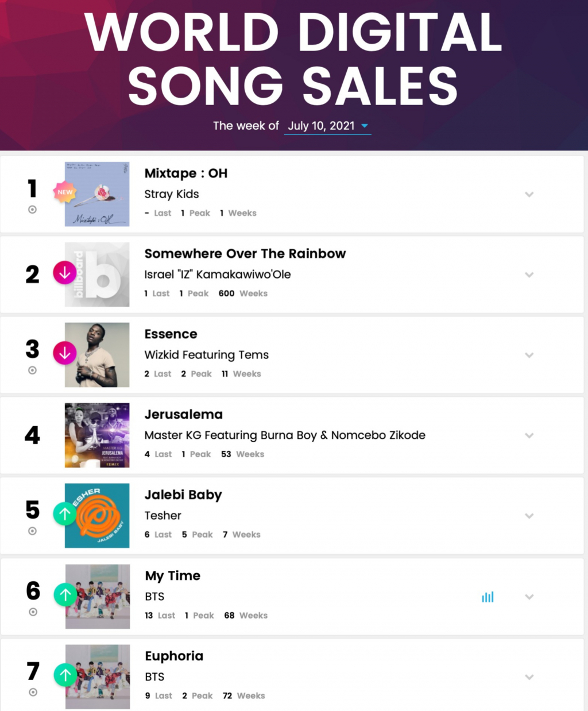Image resolution: width=588 pixels, height=711 pixels.
Task: Select the circle indicator under rank 7
Action: (x=33, y=692)
